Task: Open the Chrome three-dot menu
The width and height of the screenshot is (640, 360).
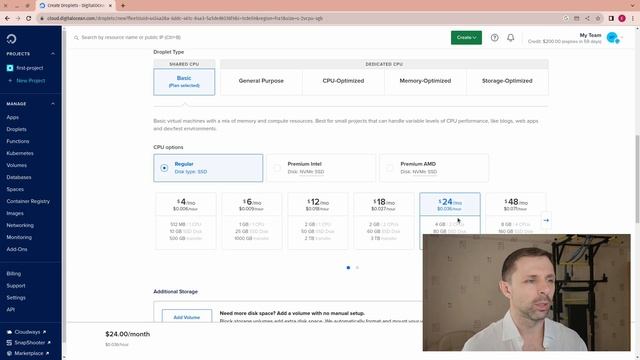Action: [x=633, y=18]
